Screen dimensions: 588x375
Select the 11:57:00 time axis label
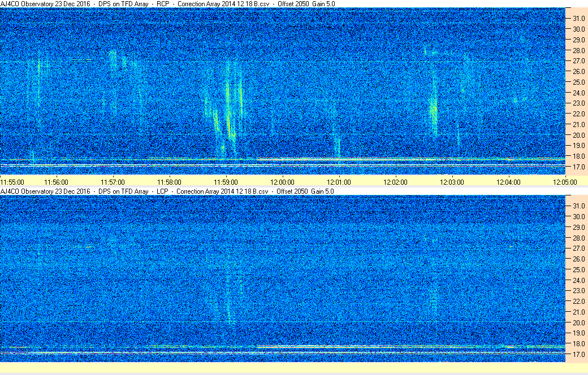[x=113, y=182]
